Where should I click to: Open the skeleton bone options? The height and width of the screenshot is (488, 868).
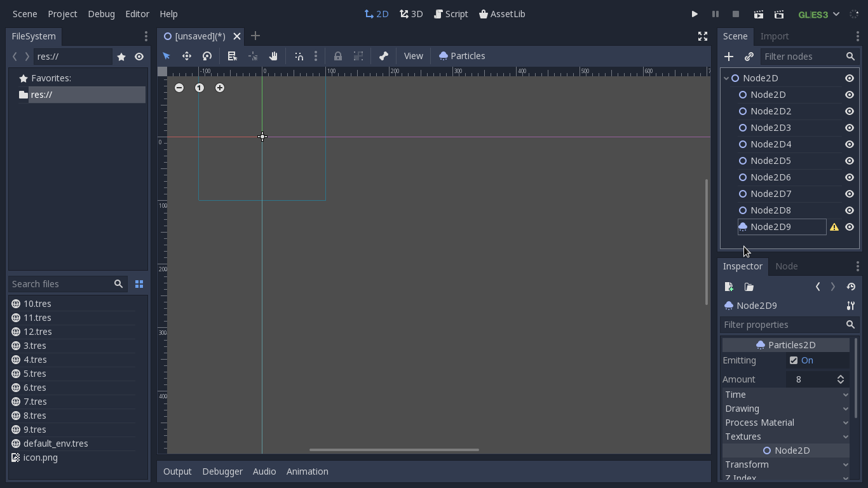[x=383, y=56]
